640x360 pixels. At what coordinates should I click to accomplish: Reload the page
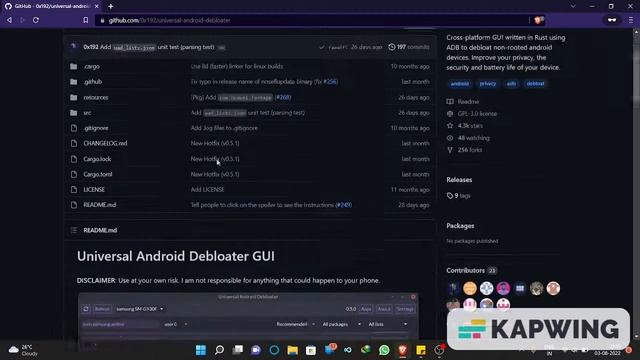[36, 20]
